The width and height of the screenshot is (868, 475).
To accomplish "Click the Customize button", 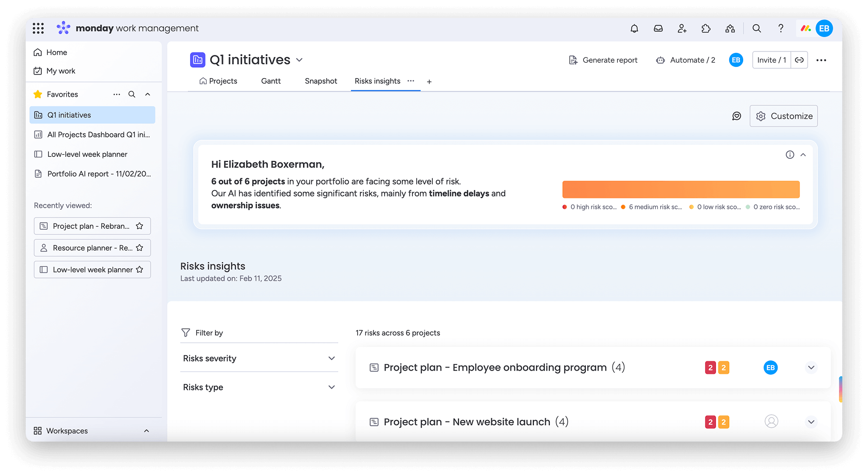I will (x=783, y=116).
